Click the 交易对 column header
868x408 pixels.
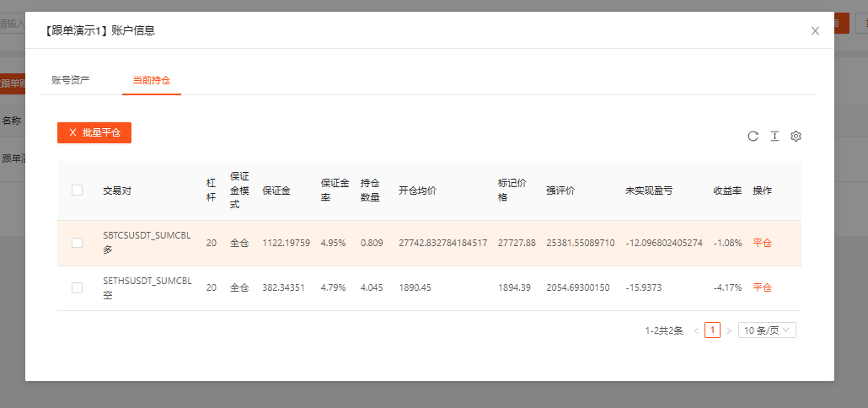click(x=117, y=191)
